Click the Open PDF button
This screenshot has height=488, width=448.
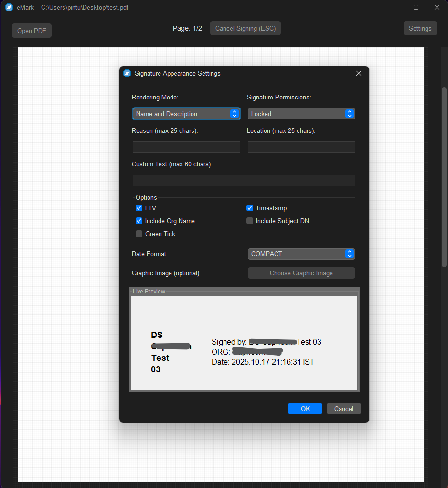31,30
